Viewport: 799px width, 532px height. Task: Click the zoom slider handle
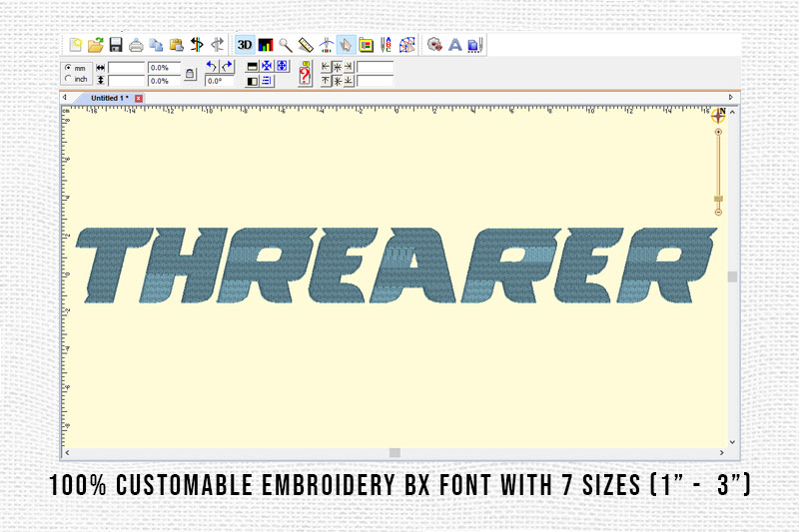718,199
